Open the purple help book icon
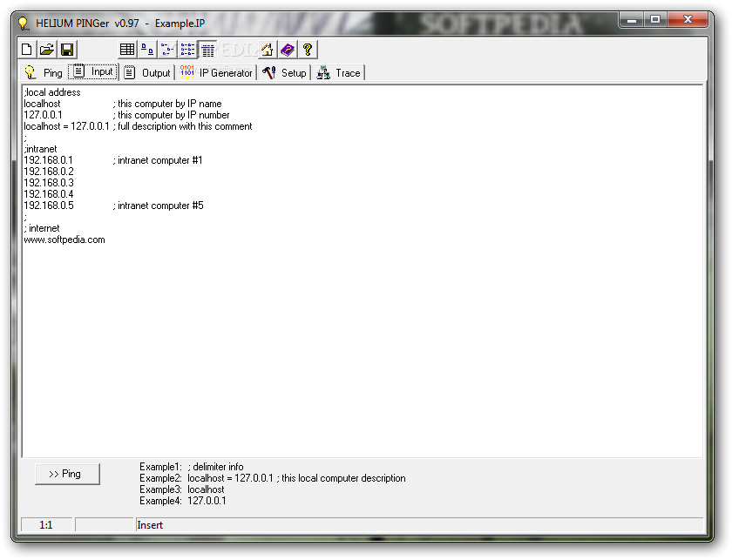The image size is (732, 560). (x=288, y=50)
